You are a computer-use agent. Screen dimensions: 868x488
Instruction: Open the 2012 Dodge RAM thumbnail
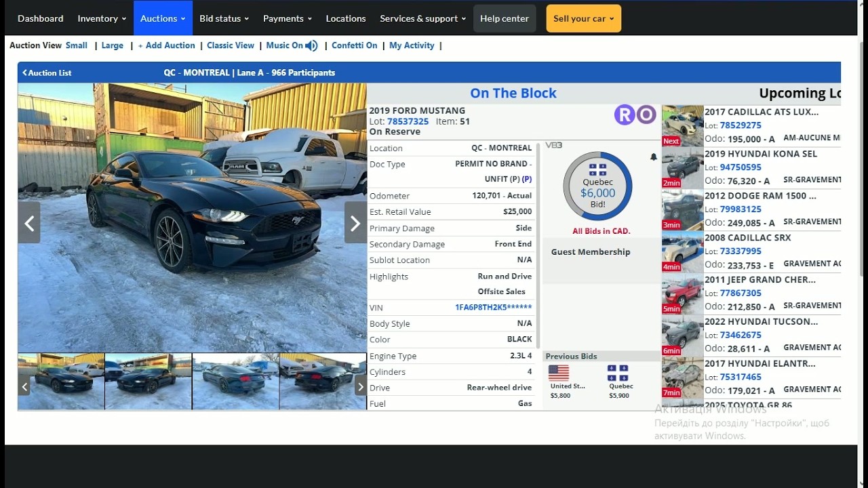pyautogui.click(x=683, y=210)
